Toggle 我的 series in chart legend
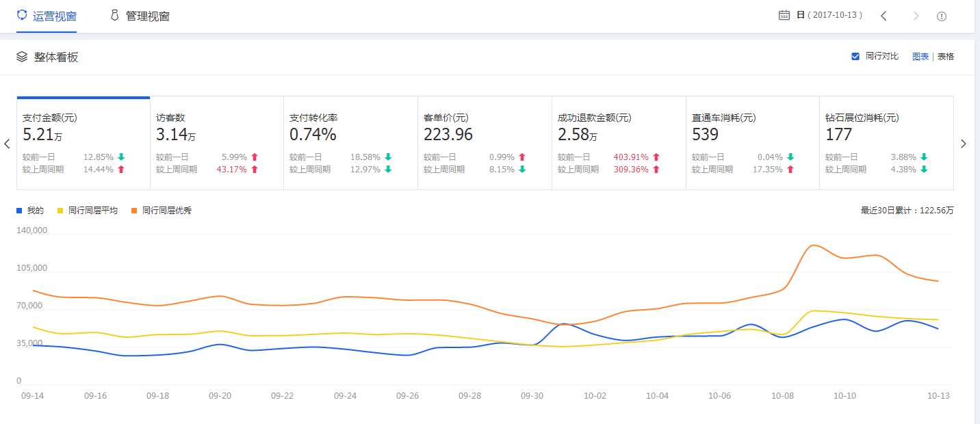The width and height of the screenshot is (980, 424). tap(30, 211)
